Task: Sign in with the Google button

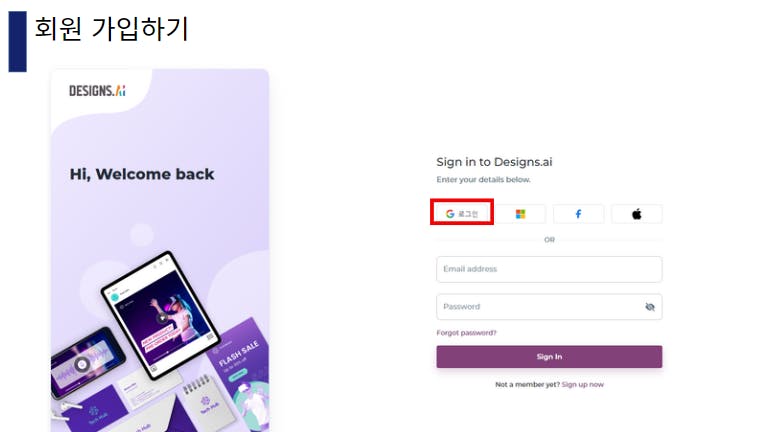Action: tap(461, 213)
